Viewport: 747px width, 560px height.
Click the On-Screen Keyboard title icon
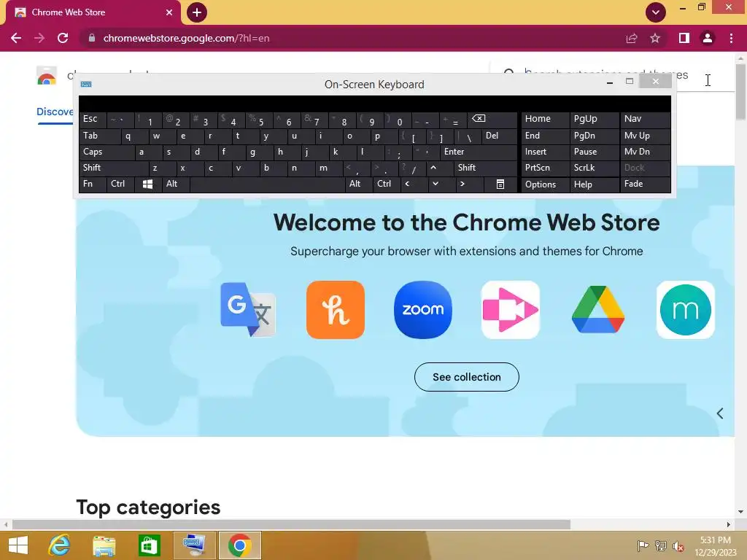86,85
